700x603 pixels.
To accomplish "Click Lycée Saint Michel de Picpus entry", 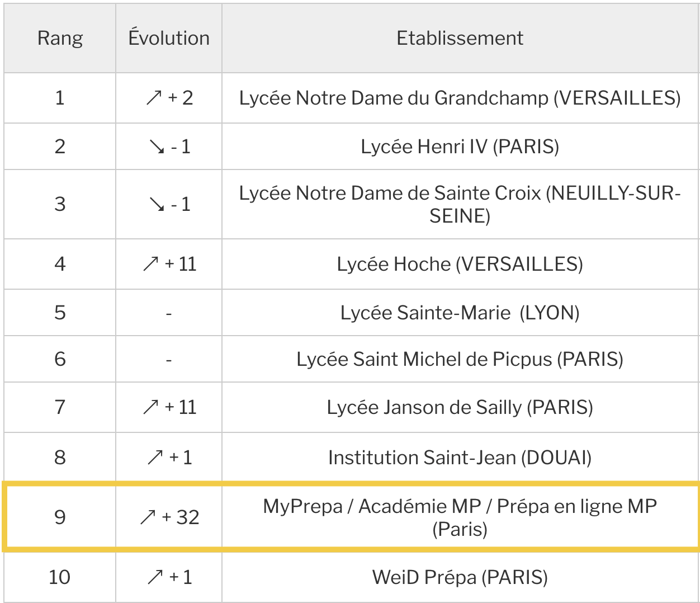I will pyautogui.click(x=460, y=359).
